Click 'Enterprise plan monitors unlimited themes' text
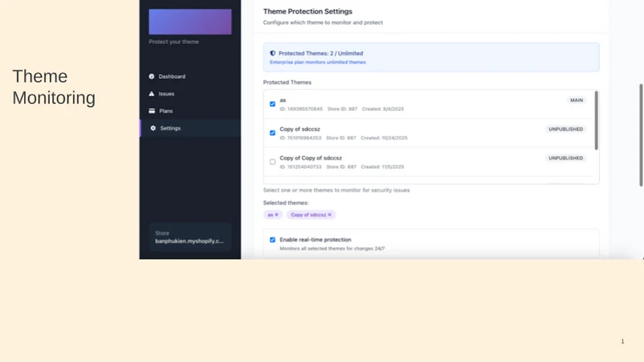This screenshot has height=362, width=644. [x=317, y=63]
